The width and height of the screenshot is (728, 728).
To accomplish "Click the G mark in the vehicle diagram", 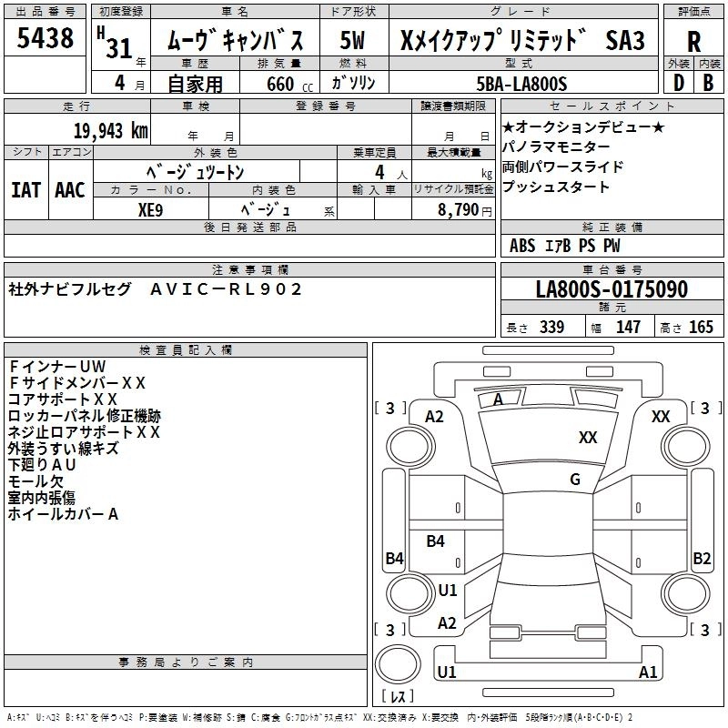I will [x=575, y=480].
